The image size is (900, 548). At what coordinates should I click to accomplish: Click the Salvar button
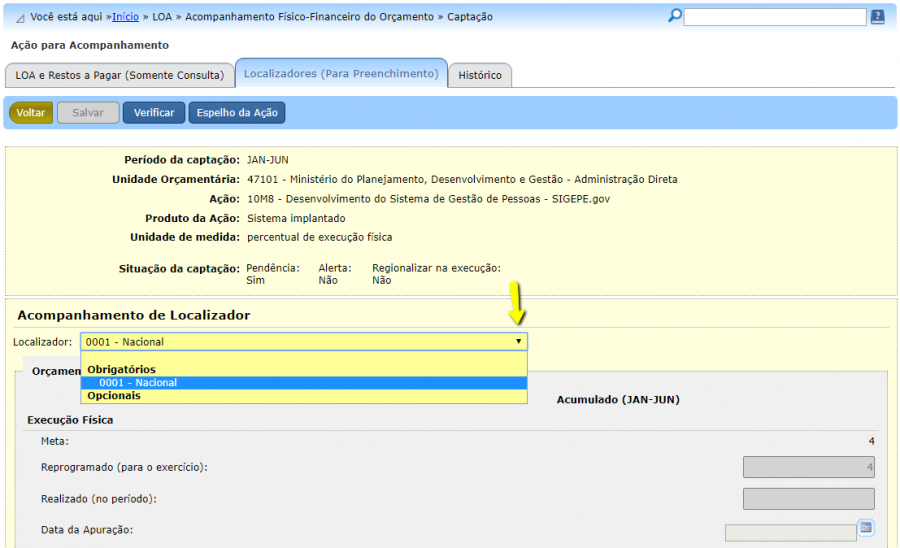point(88,112)
